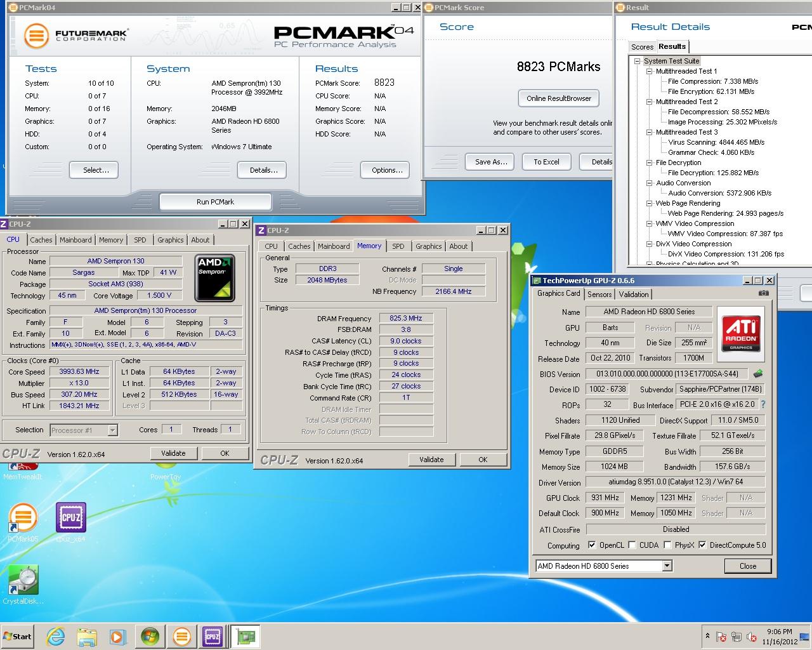812x650 pixels.
Task: Switch to Scores tab in Result Details
Action: 642,47
